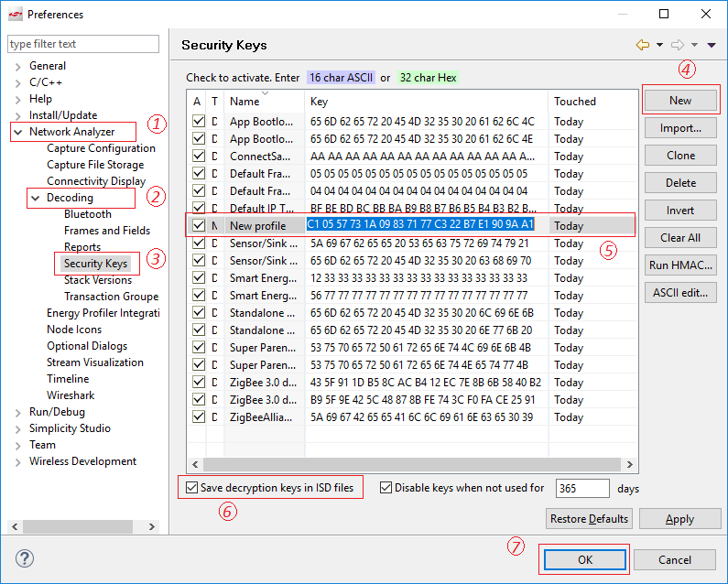The image size is (728, 584).
Task: Expand the C/C++ tree node
Action: [17, 83]
